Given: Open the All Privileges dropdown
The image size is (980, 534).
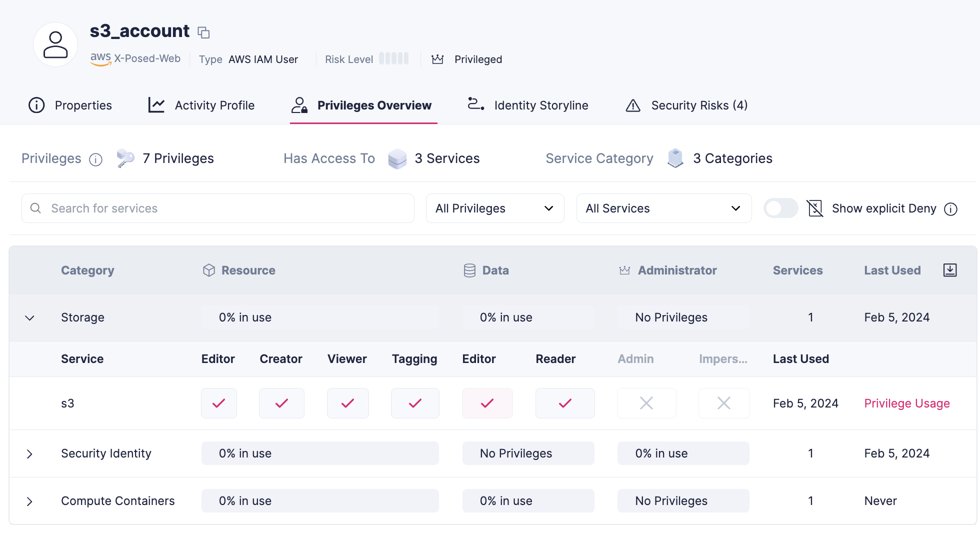Looking at the screenshot, I should pos(494,208).
